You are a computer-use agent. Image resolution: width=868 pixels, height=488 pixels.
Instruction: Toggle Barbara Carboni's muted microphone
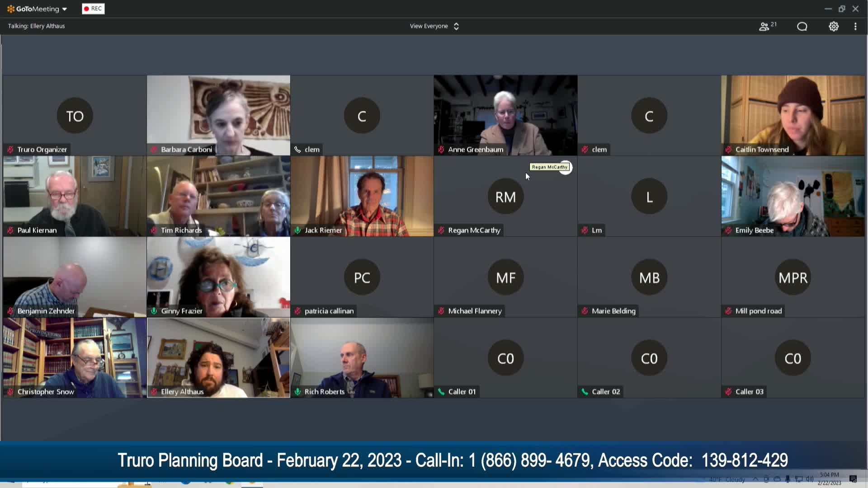point(154,149)
